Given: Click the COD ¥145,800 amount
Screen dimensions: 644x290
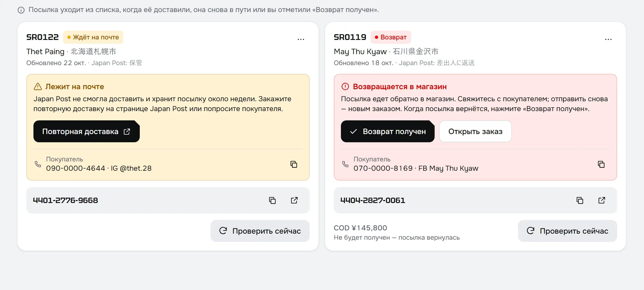Looking at the screenshot, I should click(360, 228).
